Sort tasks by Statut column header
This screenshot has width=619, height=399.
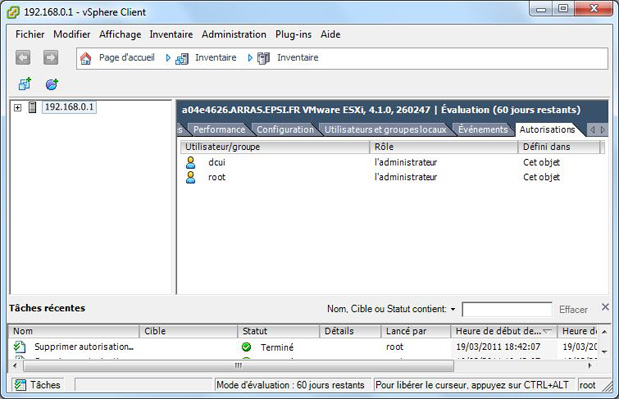(x=278, y=331)
